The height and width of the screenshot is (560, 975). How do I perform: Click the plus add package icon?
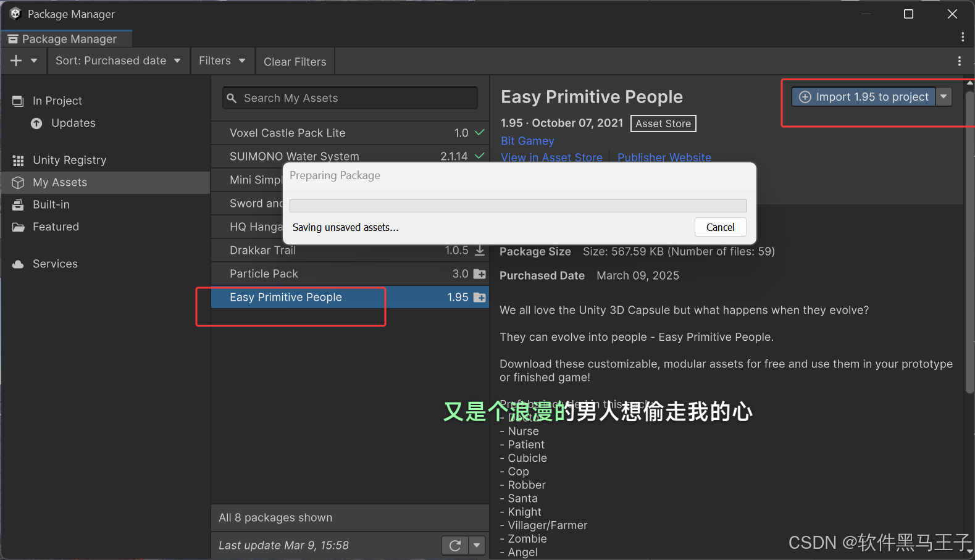pos(16,61)
